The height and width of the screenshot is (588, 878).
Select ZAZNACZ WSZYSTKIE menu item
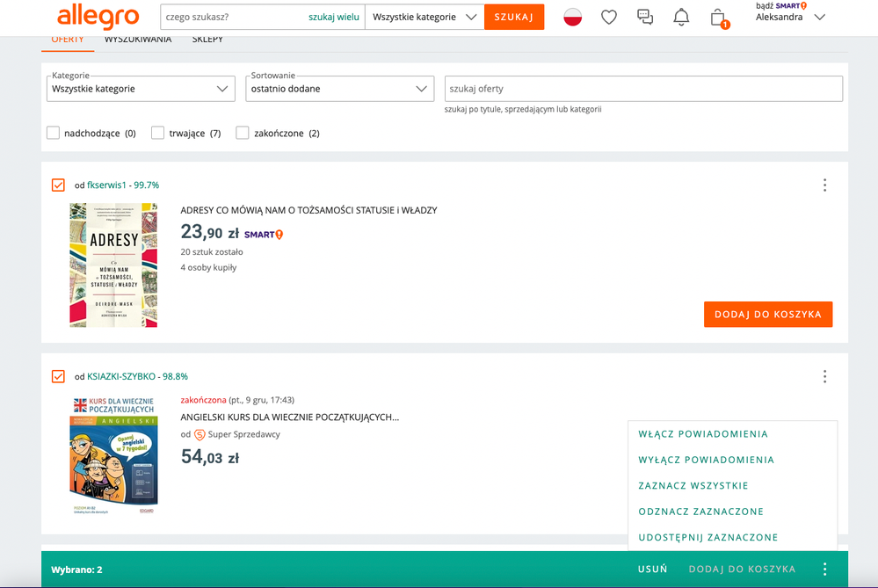point(693,485)
